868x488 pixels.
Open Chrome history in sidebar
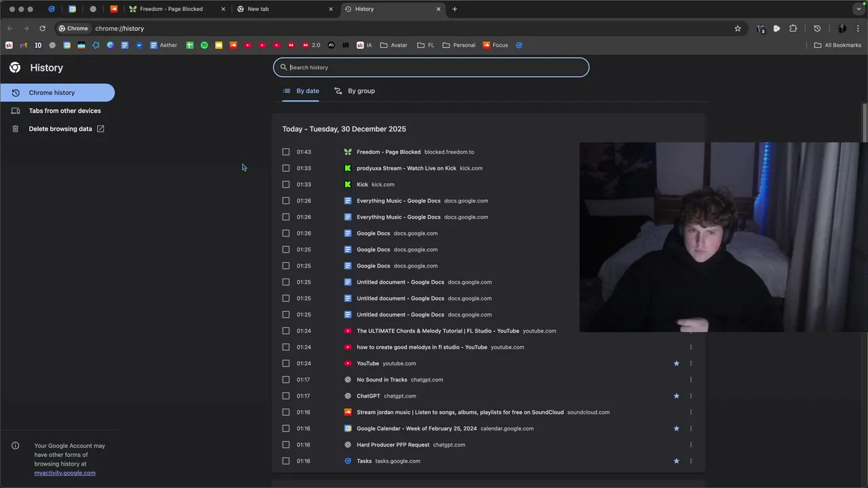(58, 93)
